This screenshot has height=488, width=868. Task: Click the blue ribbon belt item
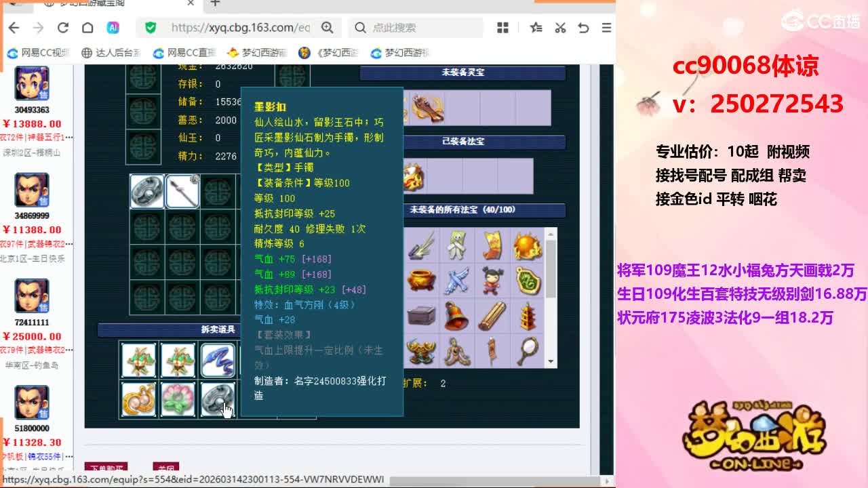click(x=218, y=361)
